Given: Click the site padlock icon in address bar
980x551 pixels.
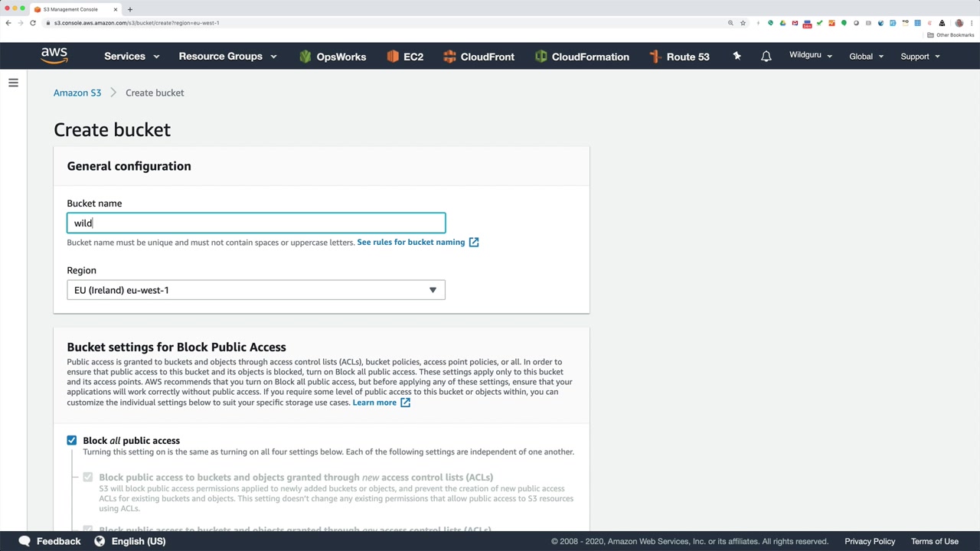Looking at the screenshot, I should tap(48, 23).
